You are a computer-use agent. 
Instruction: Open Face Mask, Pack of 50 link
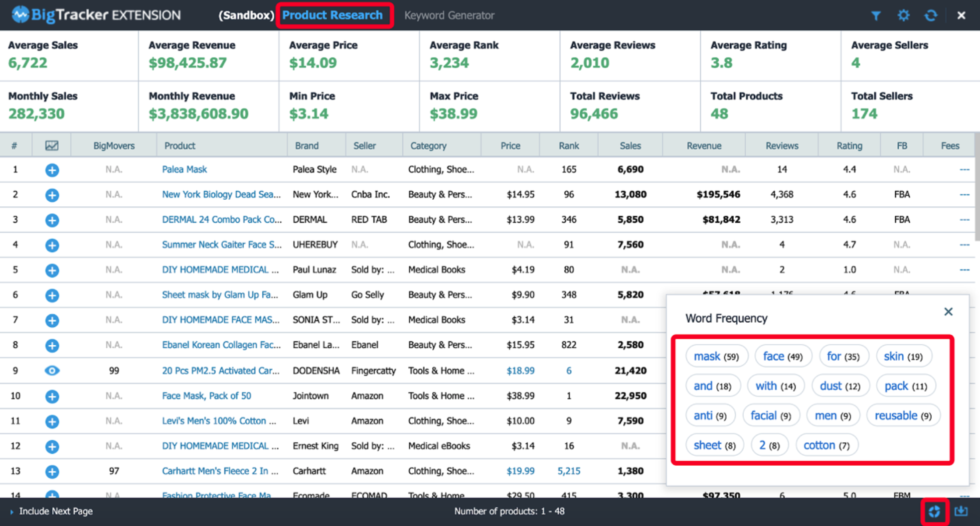tap(206, 396)
